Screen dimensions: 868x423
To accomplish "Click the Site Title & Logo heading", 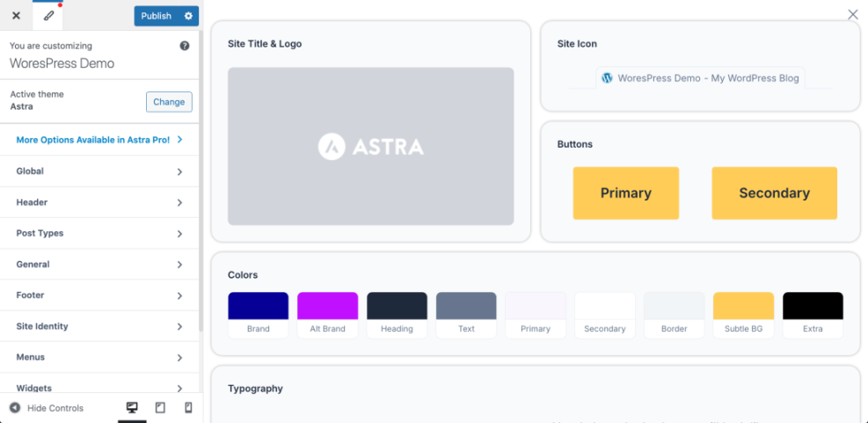I will coord(265,44).
